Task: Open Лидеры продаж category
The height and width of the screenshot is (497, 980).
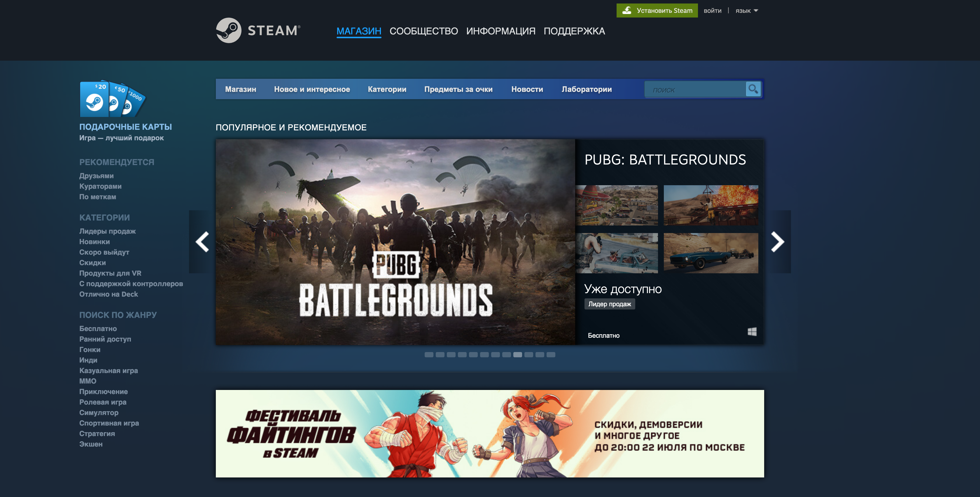Action: (107, 231)
